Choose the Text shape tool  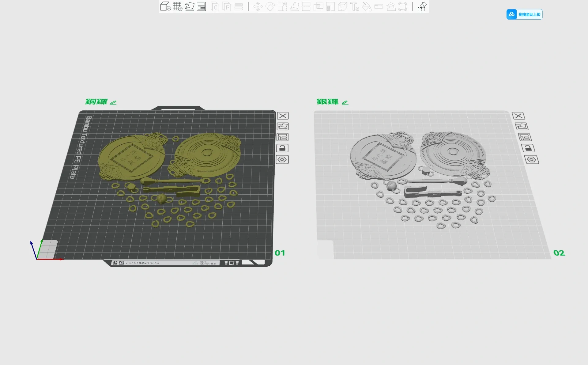click(x=355, y=6)
